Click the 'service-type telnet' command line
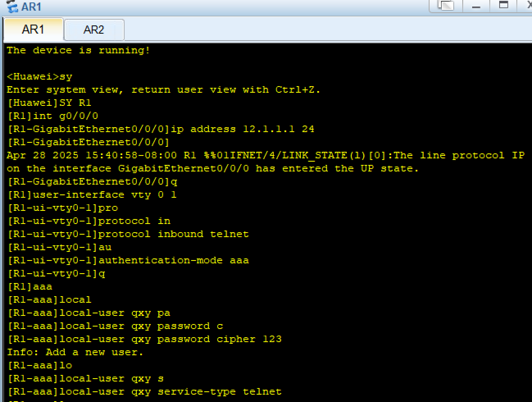532x402 pixels. (144, 392)
